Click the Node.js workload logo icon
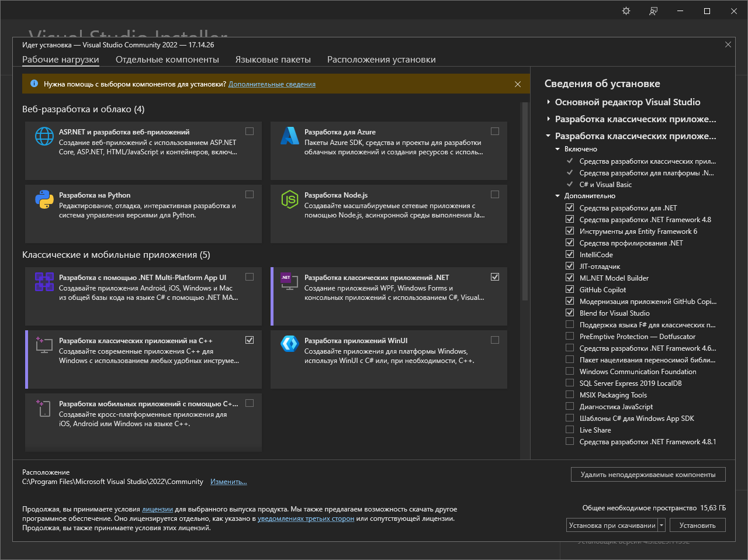 290,199
